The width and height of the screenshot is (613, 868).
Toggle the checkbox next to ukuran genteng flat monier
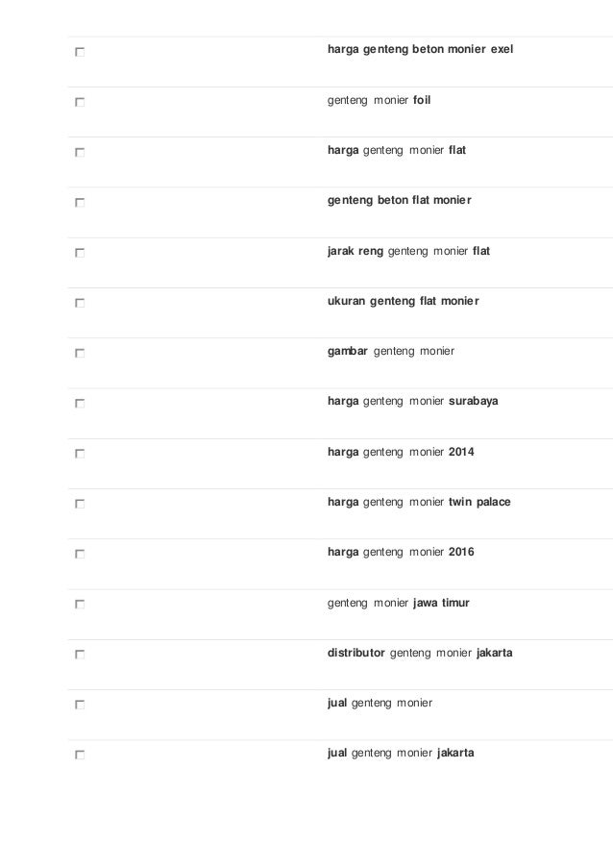80,303
